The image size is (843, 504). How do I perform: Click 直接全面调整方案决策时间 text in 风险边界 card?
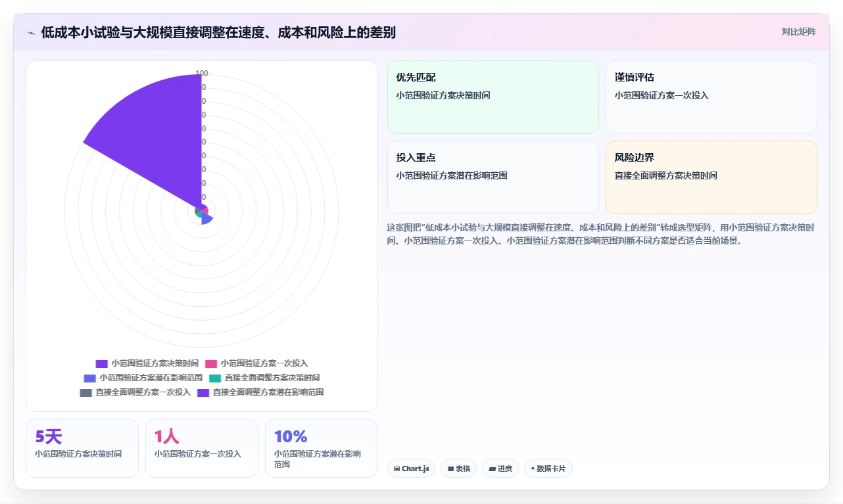click(666, 175)
